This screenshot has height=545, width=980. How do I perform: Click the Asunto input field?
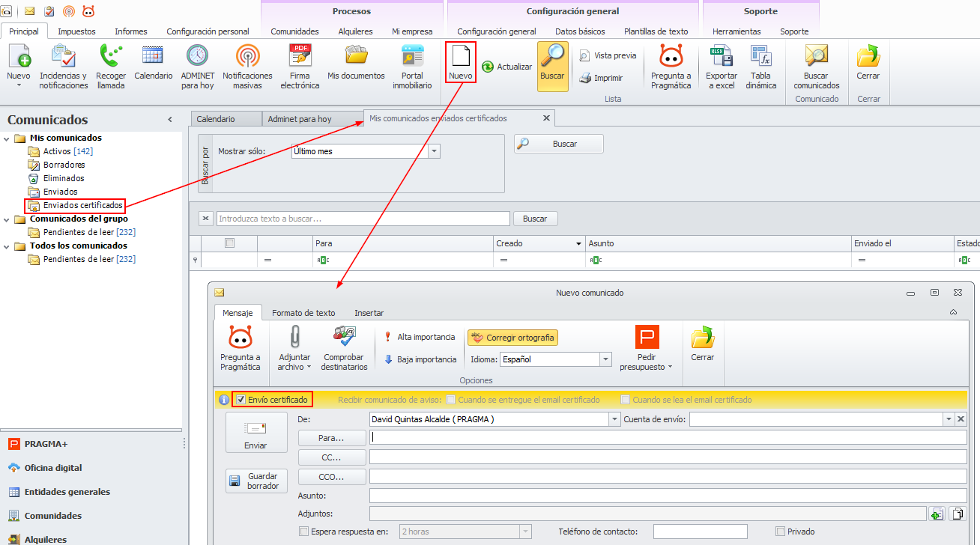(668, 496)
